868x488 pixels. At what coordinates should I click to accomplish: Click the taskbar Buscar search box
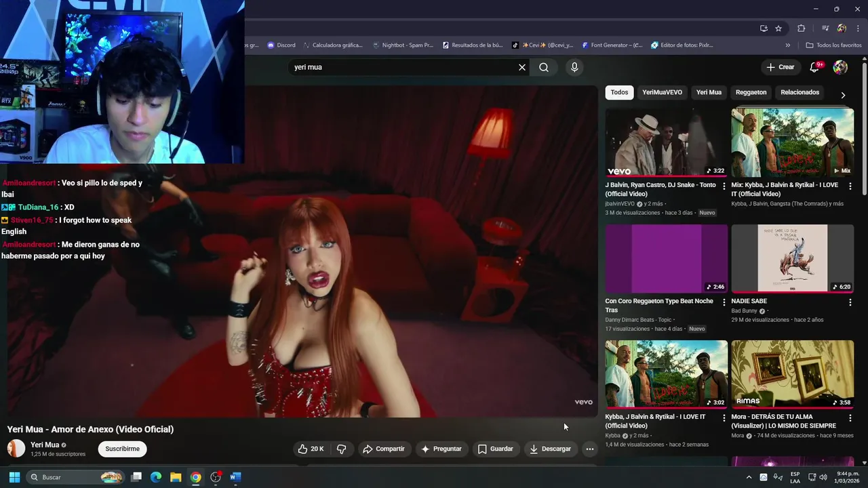coord(75,477)
